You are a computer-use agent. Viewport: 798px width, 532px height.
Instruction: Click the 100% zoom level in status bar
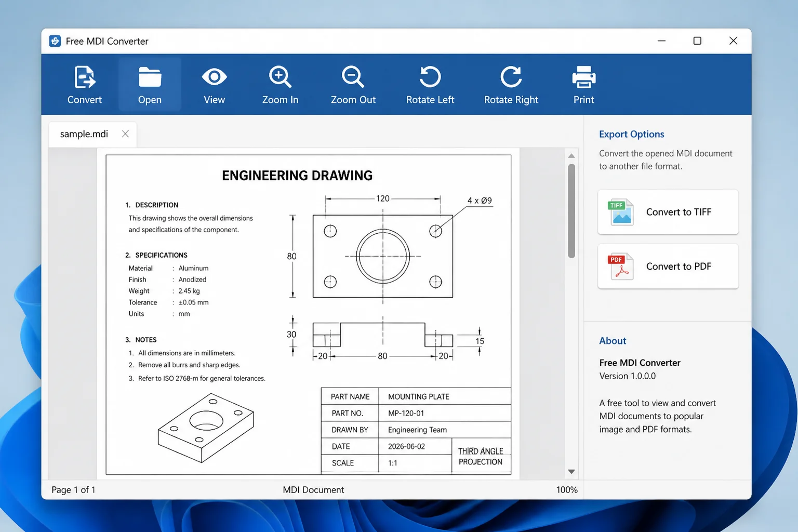(x=567, y=490)
